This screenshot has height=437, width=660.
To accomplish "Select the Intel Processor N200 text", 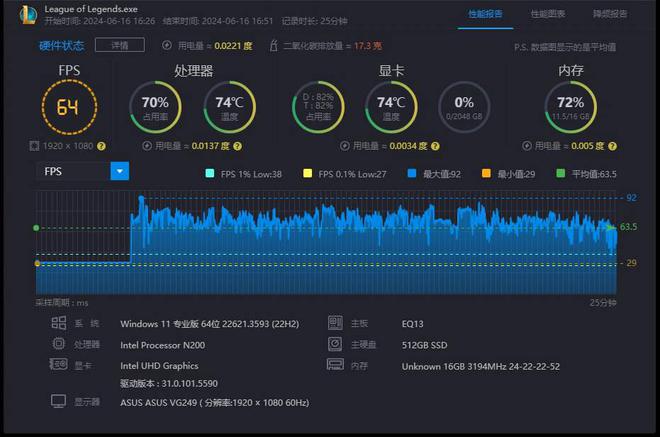I will (162, 345).
